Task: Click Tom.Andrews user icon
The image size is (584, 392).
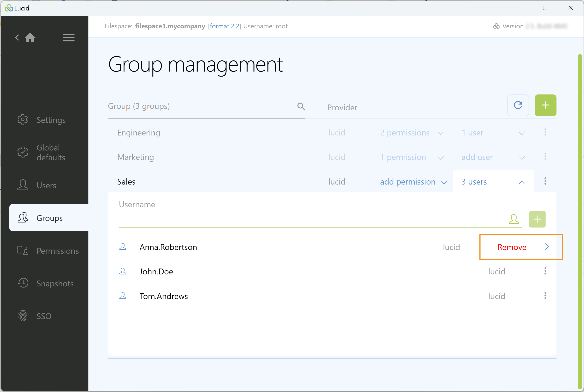Action: [x=123, y=296]
